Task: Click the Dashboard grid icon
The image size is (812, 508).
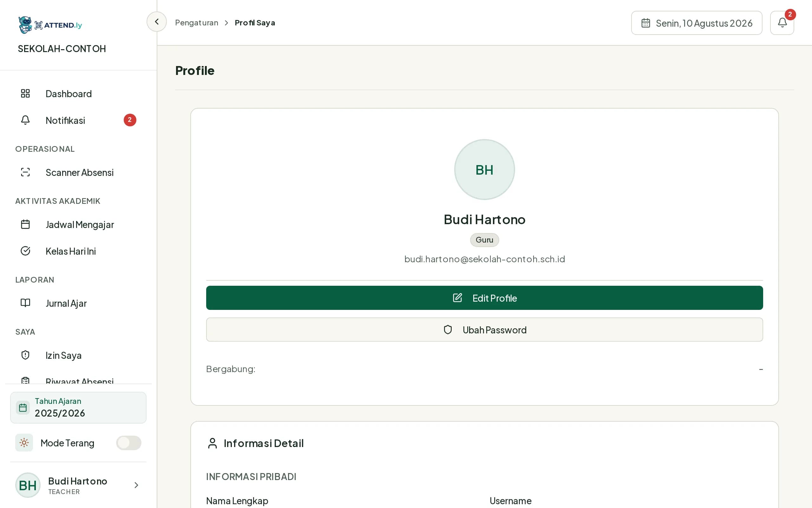Action: tap(25, 93)
